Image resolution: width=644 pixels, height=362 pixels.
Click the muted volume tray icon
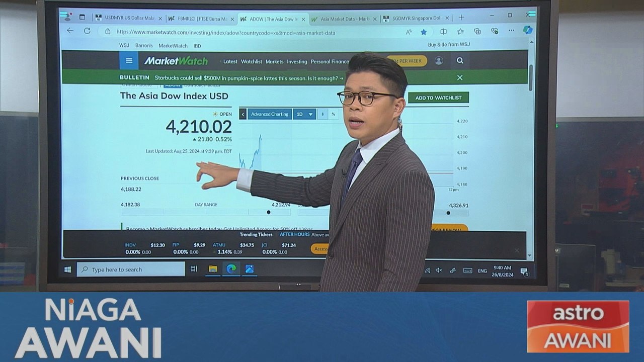point(439,270)
